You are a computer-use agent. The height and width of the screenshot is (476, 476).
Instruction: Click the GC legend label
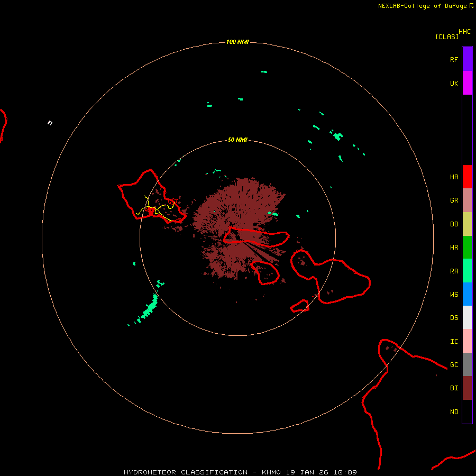[454, 365]
